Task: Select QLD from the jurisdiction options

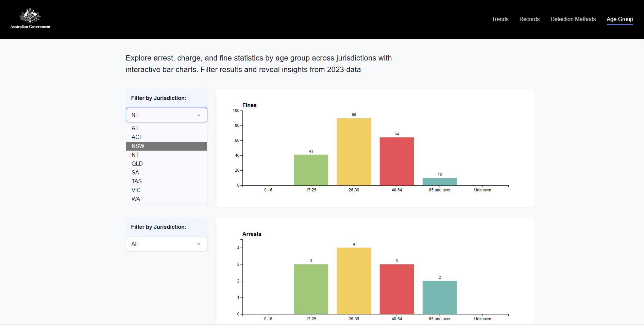Action: click(137, 164)
